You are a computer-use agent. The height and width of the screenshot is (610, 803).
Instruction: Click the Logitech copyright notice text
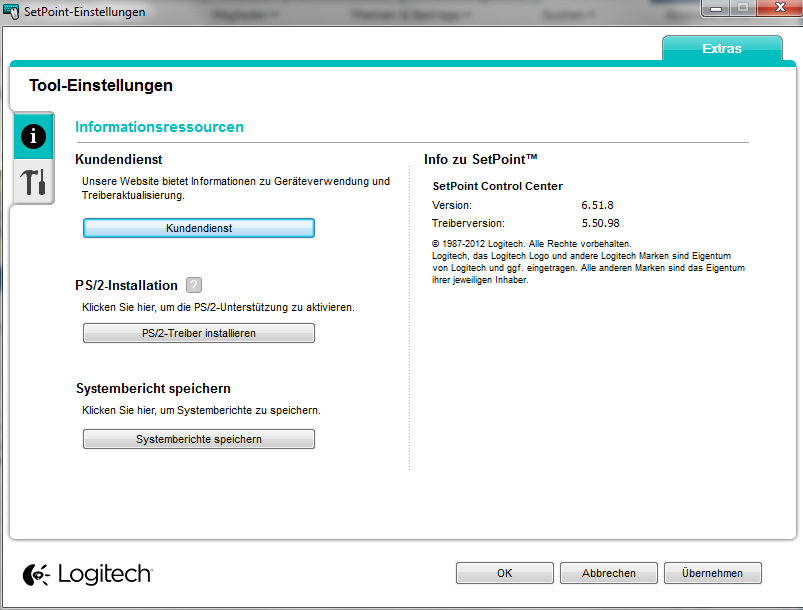point(588,262)
